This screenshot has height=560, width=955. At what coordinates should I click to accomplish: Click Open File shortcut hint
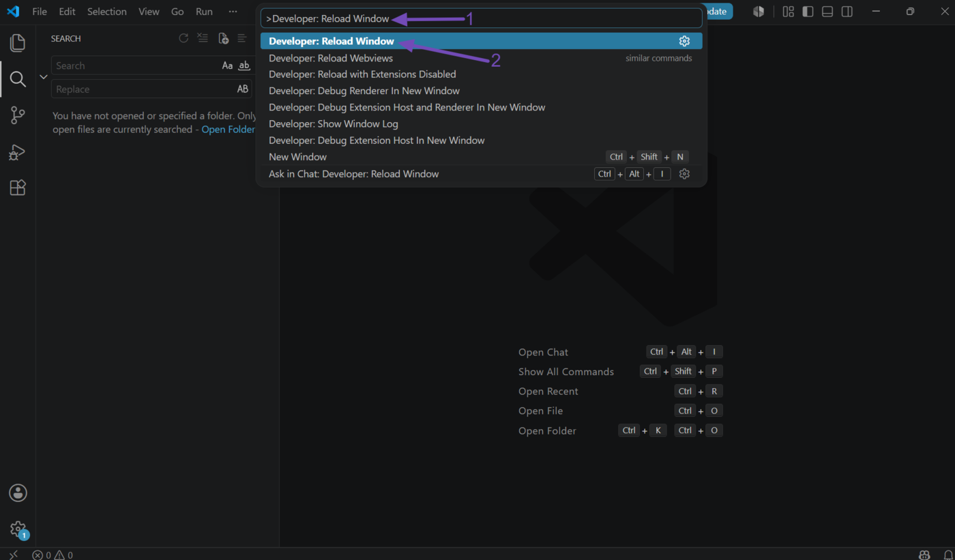[541, 411]
